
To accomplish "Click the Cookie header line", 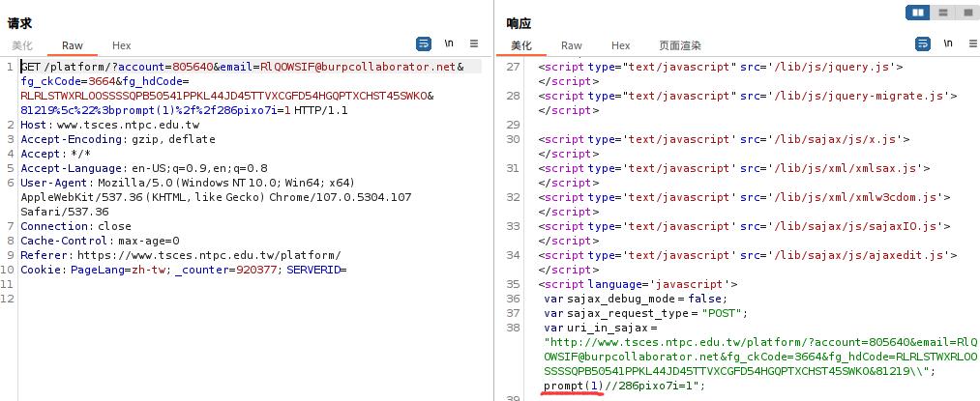I will point(184,270).
